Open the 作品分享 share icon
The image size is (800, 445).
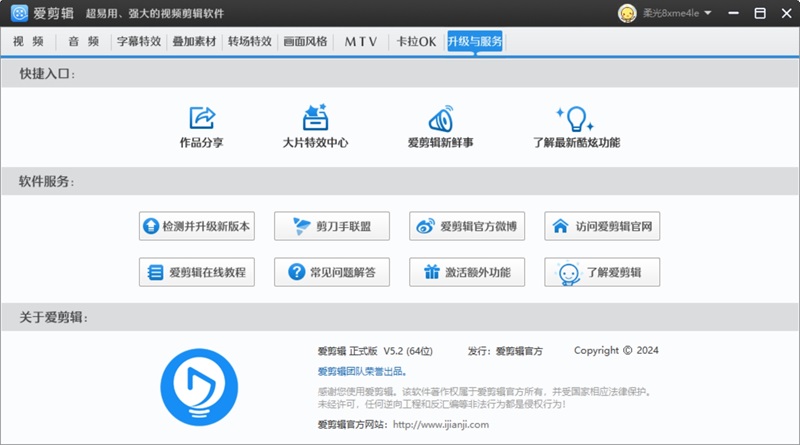pyautogui.click(x=202, y=118)
